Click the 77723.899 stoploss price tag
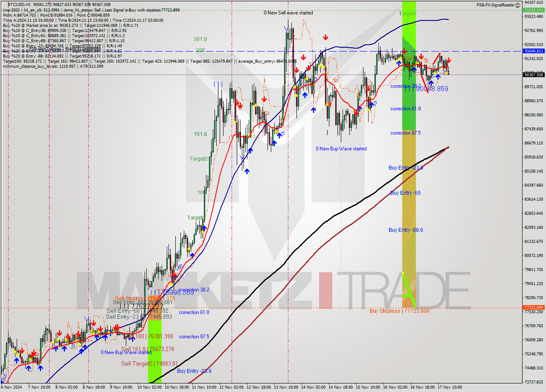 point(533,308)
